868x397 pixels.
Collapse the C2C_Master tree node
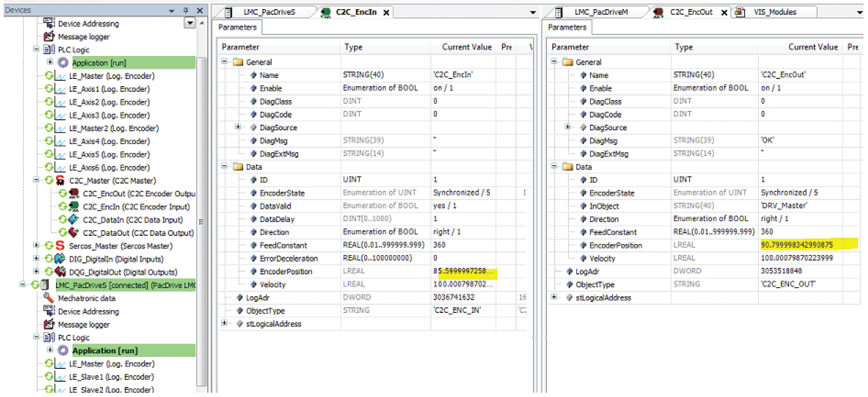36,180
